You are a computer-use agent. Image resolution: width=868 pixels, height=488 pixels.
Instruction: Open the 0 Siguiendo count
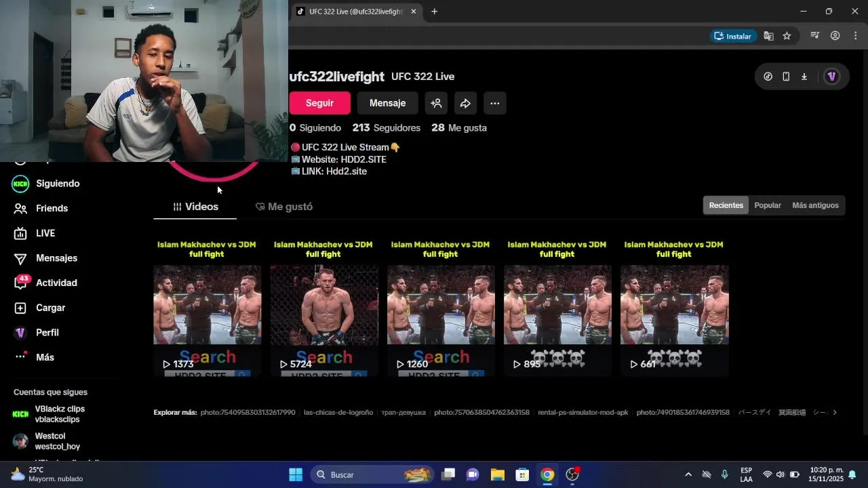315,127
